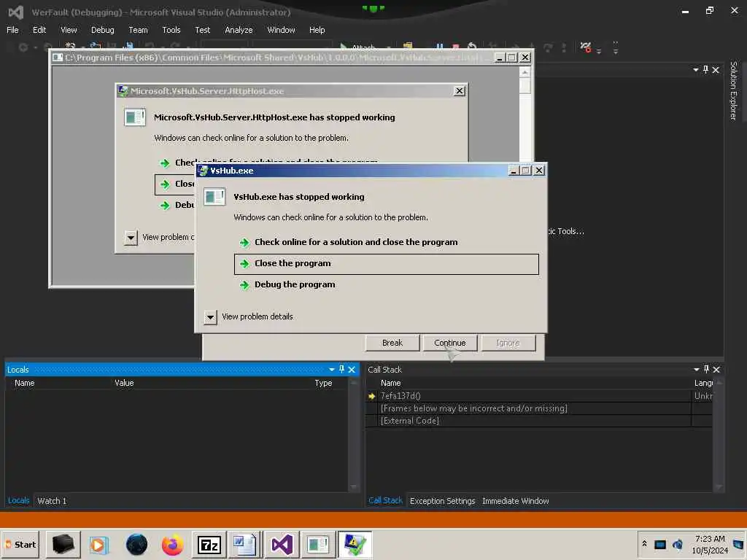This screenshot has width=747, height=560.
Task: Click the console window title bar icon
Action: (x=58, y=58)
